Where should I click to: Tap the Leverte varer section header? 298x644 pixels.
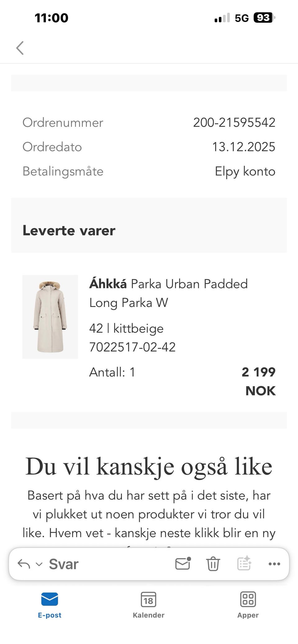[69, 230]
